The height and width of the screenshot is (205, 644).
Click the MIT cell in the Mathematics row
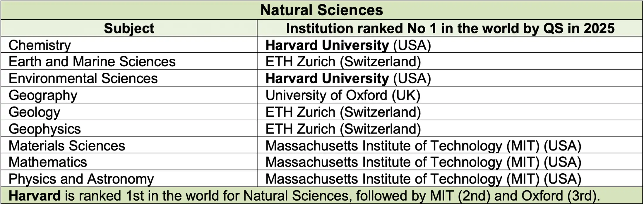click(423, 162)
